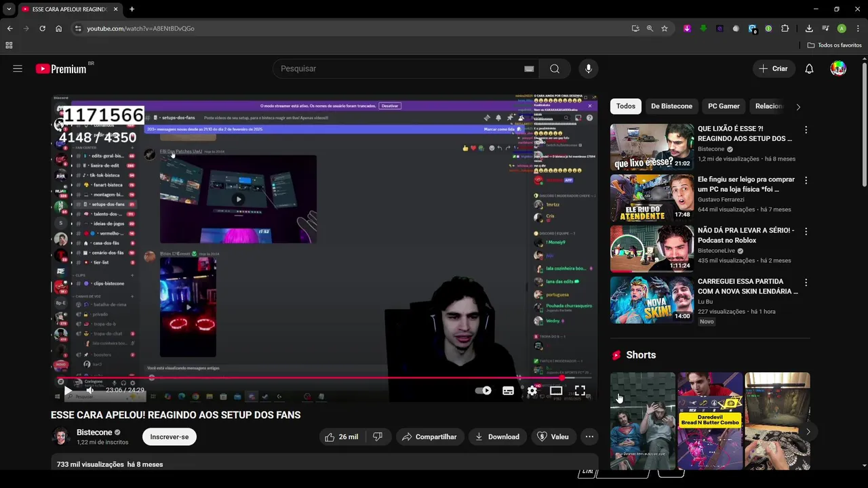Open the Daredevil Bread N Butter Combo short
Screen dimensions: 868x488
click(710, 420)
